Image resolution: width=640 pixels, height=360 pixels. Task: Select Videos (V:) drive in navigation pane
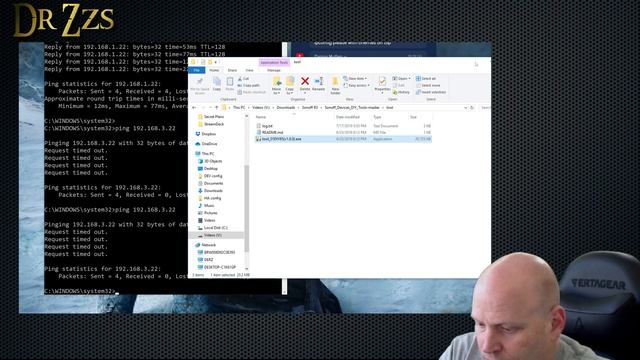coord(216,235)
